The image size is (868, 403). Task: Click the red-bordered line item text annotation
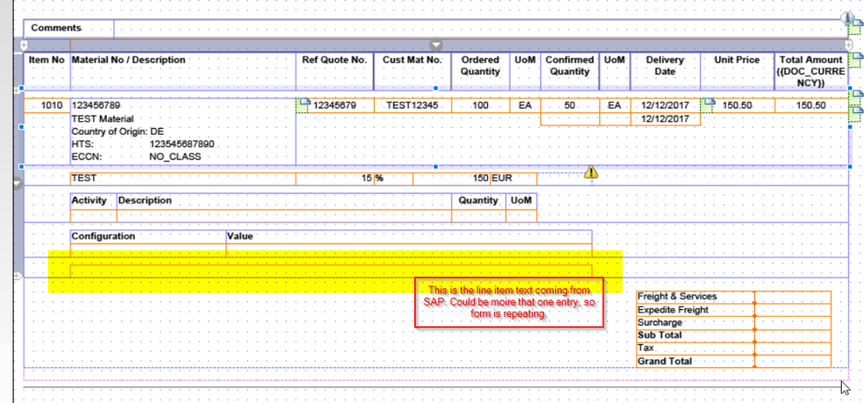pyautogui.click(x=509, y=302)
